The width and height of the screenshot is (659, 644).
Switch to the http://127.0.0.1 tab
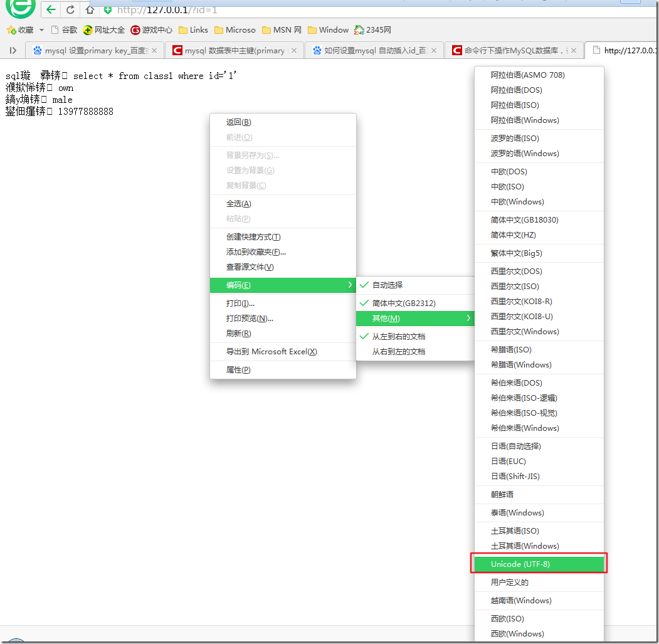(x=622, y=50)
